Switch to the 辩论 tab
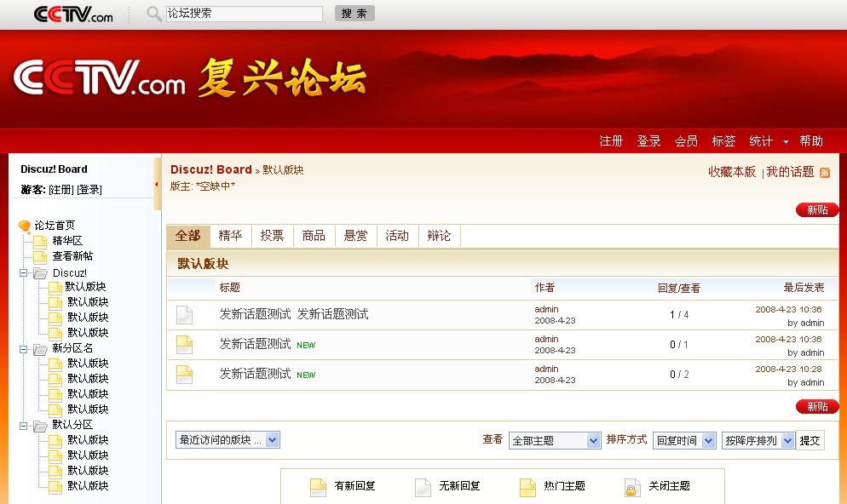 [439, 236]
